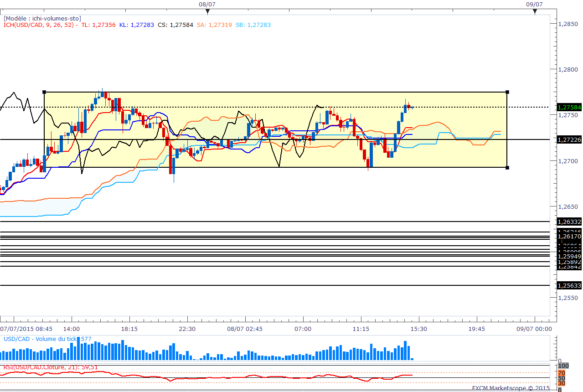The image size is (583, 392).
Task: Click the 1,26332 line price tag
Action: [568, 222]
